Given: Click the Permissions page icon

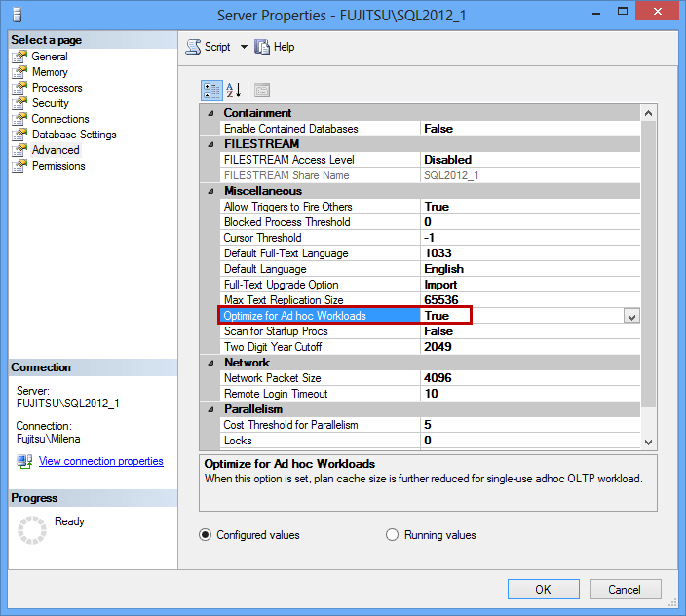Looking at the screenshot, I should click(x=19, y=166).
